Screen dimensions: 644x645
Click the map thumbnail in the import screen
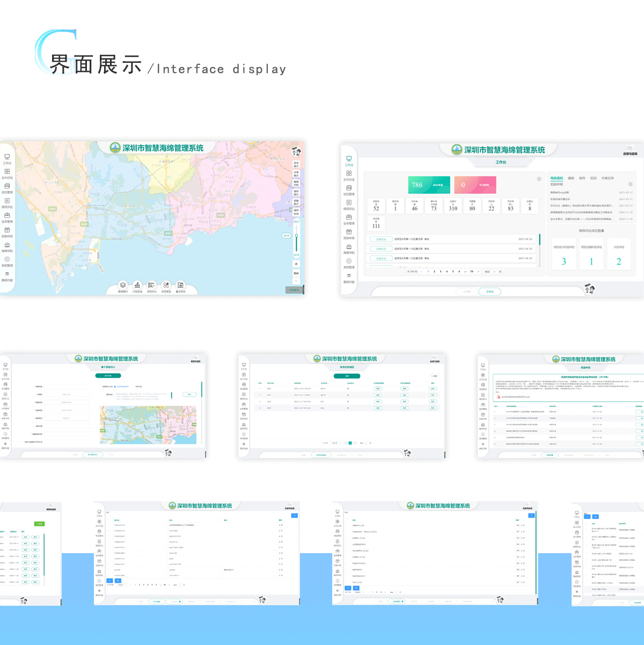148,425
